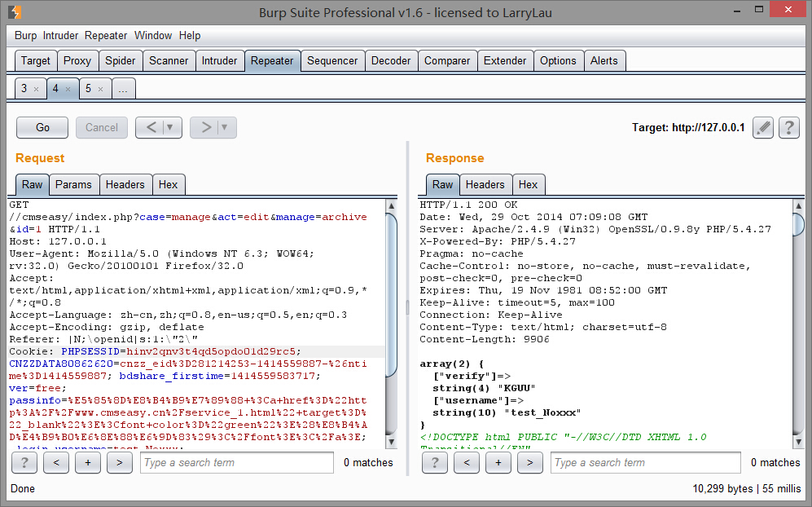
Task: Open the forward history dropdown arrow
Action: coord(225,127)
